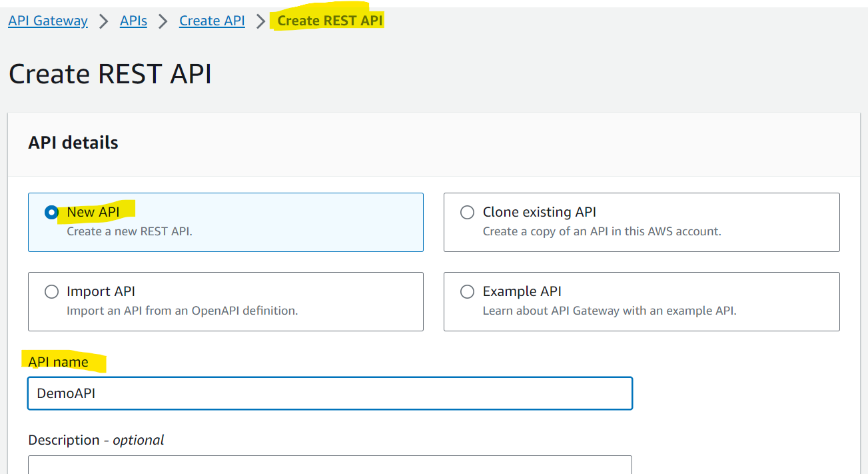Go to the APIs breadcrumb link
Image resolution: width=868 pixels, height=474 pixels.
[x=133, y=21]
